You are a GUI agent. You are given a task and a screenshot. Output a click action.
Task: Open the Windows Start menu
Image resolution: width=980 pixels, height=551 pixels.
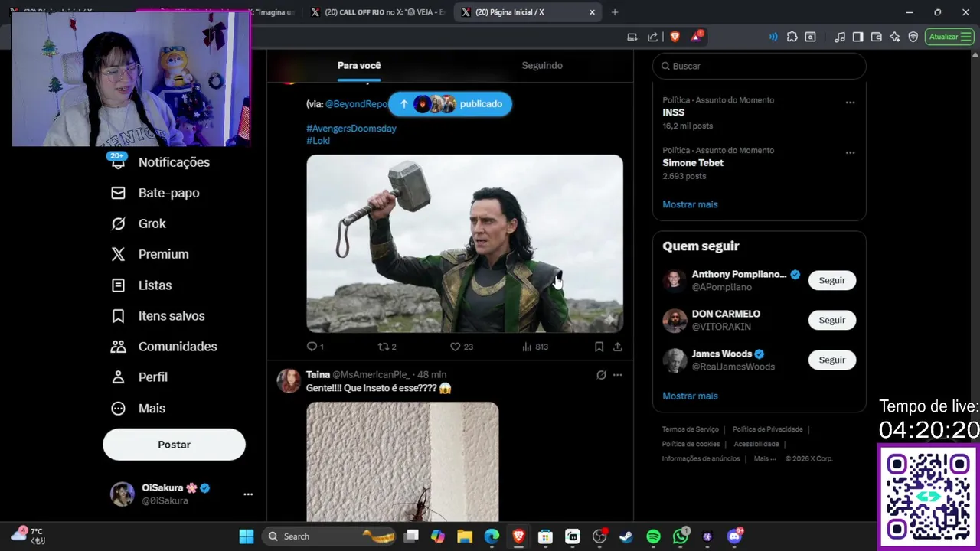click(x=247, y=536)
